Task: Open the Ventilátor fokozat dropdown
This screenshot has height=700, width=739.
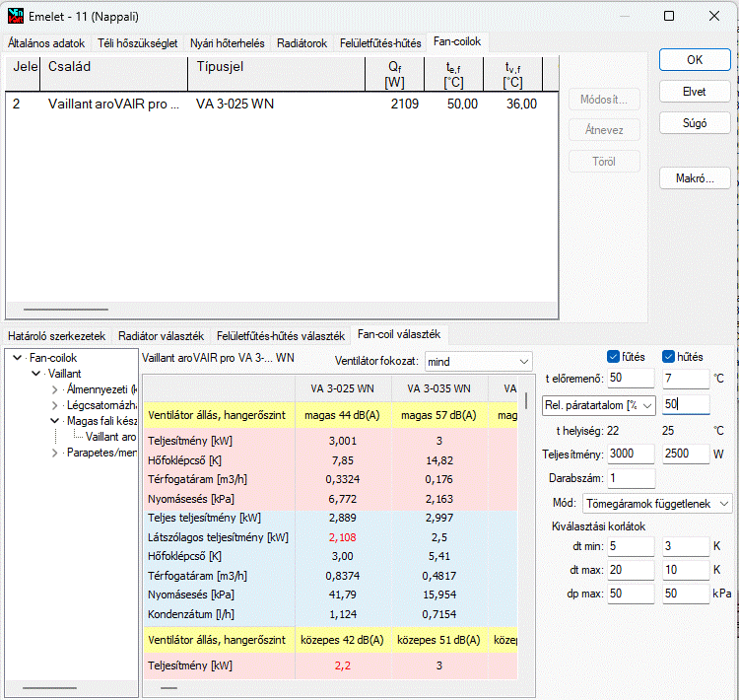Action: 478,362
